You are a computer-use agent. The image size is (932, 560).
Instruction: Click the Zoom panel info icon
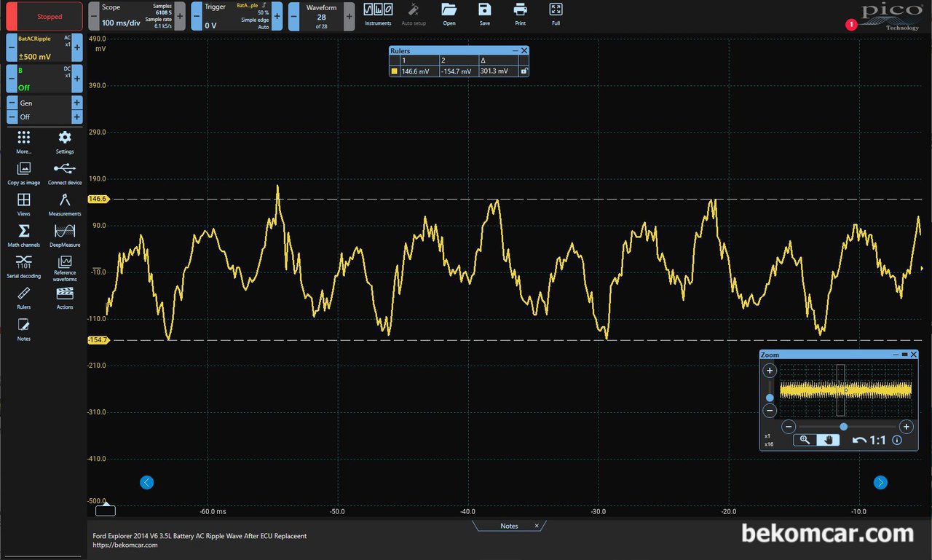[x=897, y=440]
